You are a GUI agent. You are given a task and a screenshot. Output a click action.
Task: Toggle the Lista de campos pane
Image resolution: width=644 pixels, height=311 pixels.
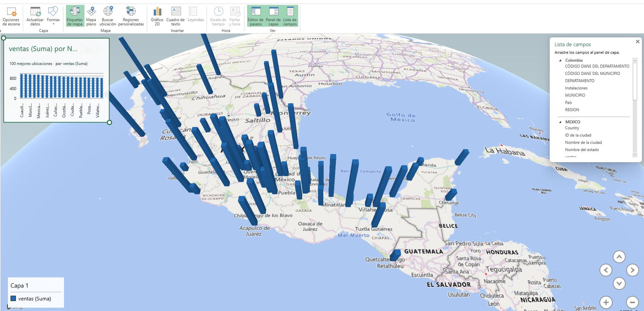tap(290, 16)
